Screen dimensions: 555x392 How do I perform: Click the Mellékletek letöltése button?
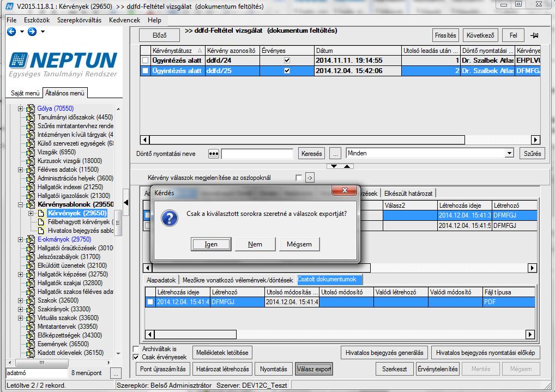pyautogui.click(x=222, y=353)
